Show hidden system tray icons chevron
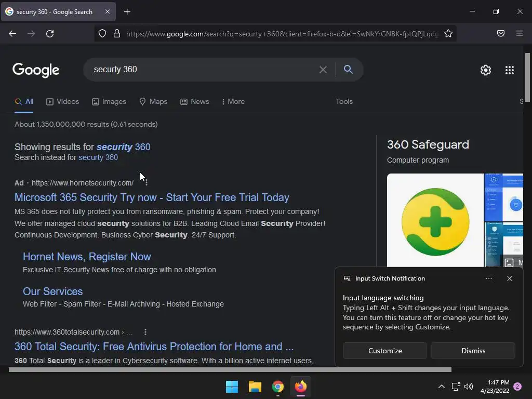Viewport: 532px width, 399px height. 441,387
